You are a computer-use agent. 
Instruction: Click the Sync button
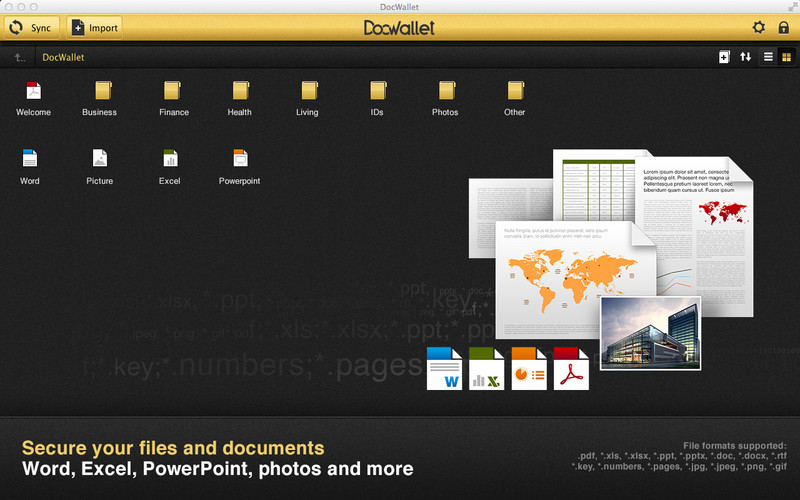[32, 28]
